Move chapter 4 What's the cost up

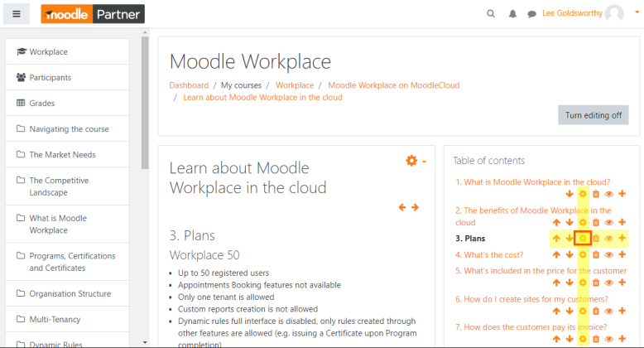(x=556, y=254)
